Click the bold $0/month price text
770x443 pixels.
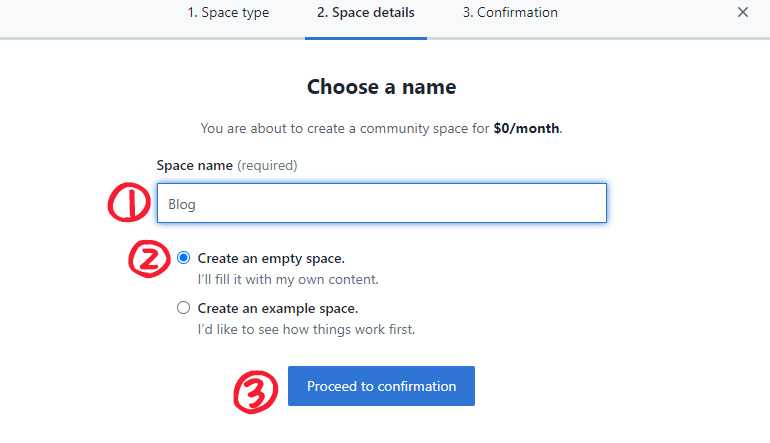[526, 129]
